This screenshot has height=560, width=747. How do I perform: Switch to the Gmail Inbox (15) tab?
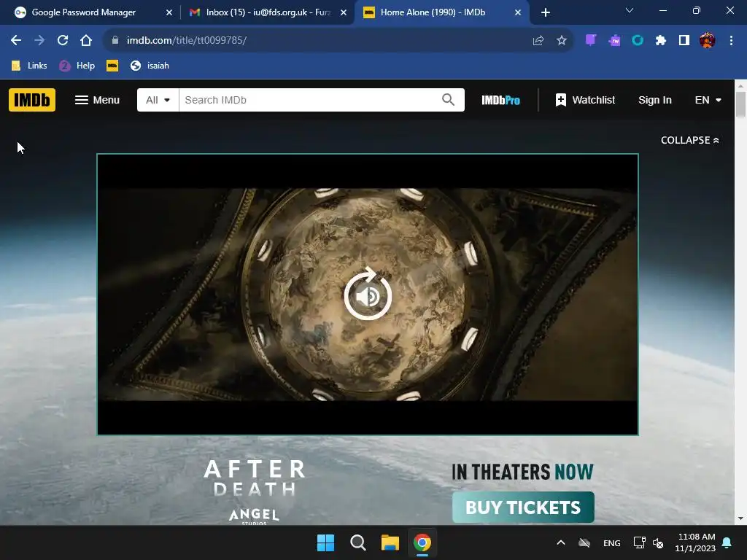[267, 12]
